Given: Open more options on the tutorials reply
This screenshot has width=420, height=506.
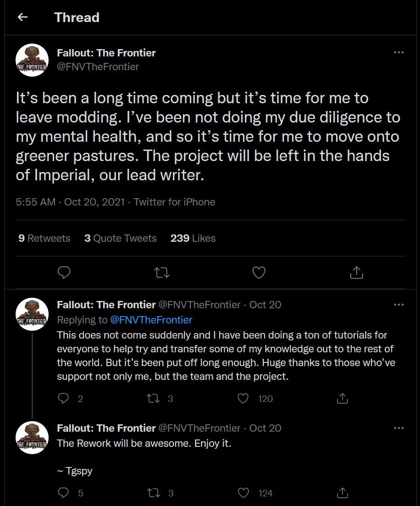Looking at the screenshot, I should 399,305.
